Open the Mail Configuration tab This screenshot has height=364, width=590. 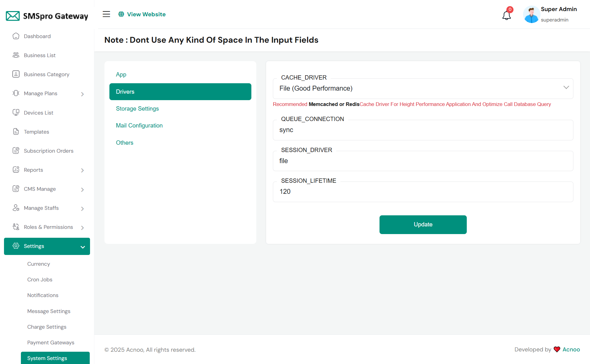(x=139, y=125)
